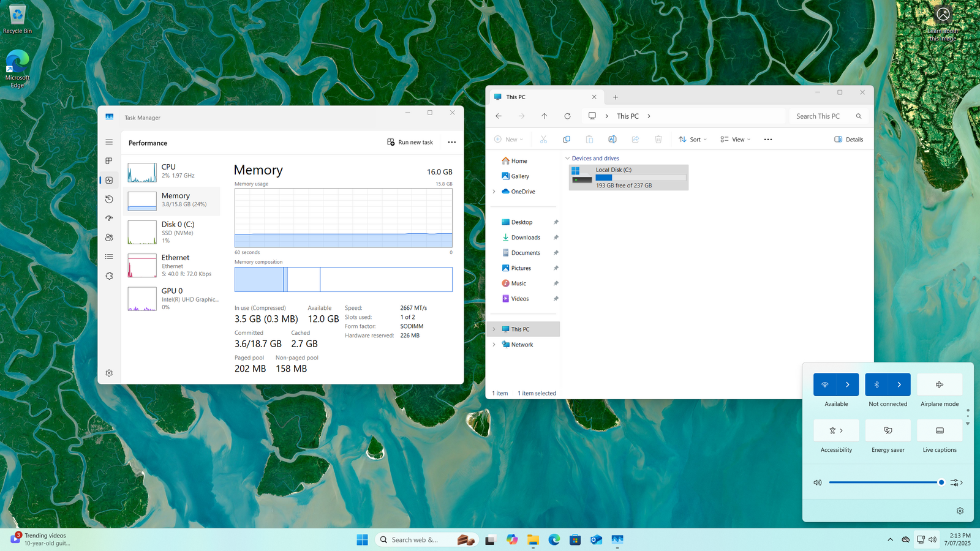Toggle Wi-Fi in quick settings

point(824,384)
